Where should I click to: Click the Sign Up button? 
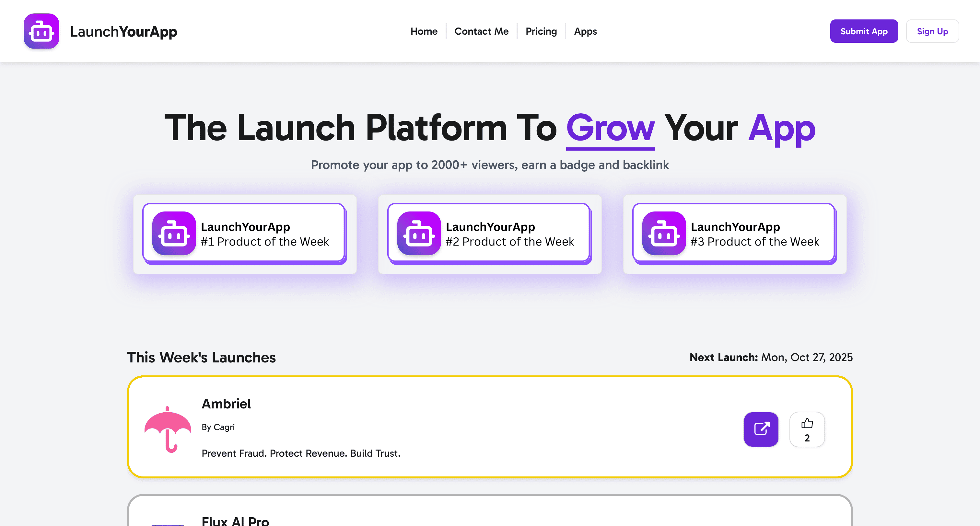[x=932, y=31]
